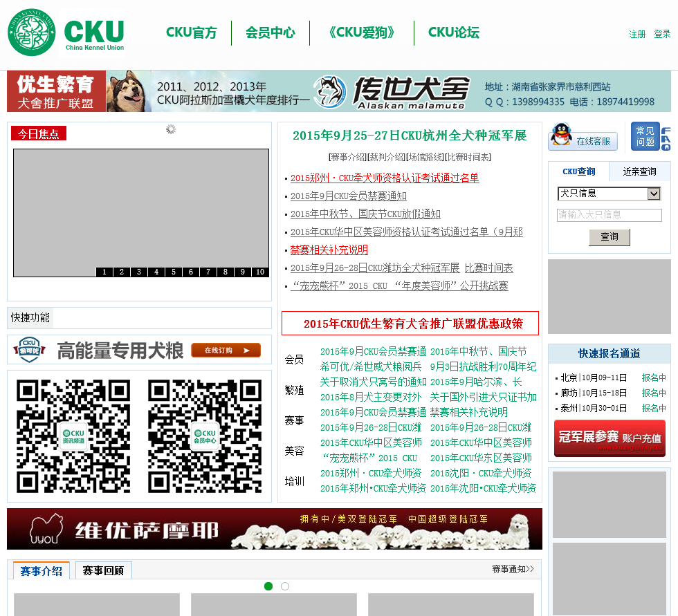Image resolution: width=678 pixels, height=616 pixels.
Task: Open 2015年8月犬主变更对外 link
Action: [371, 397]
